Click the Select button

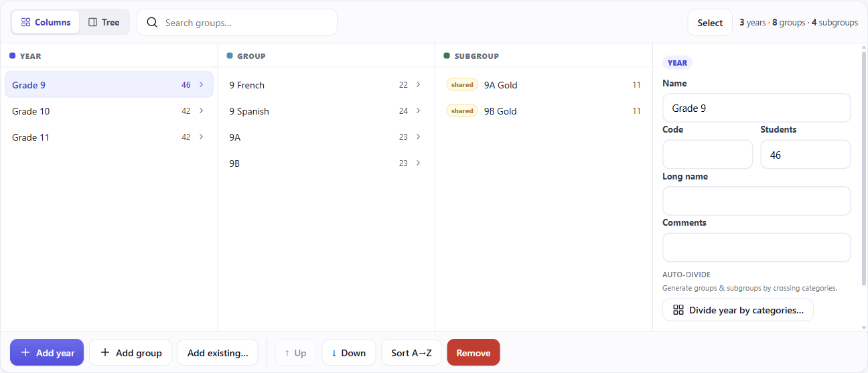[710, 23]
